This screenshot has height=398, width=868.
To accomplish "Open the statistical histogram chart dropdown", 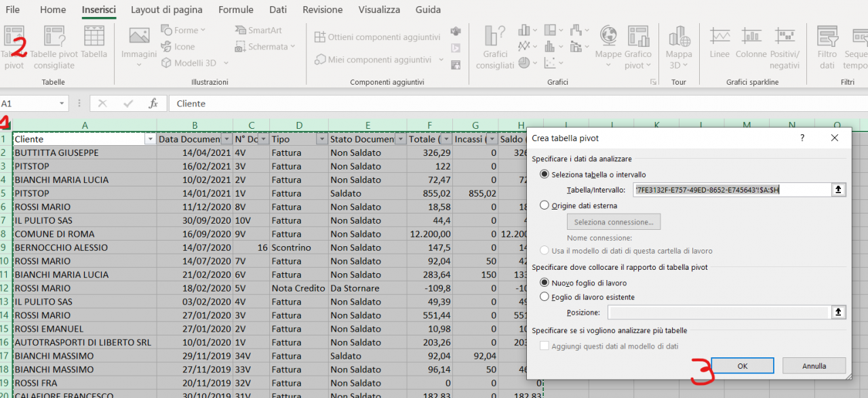I will (x=553, y=47).
